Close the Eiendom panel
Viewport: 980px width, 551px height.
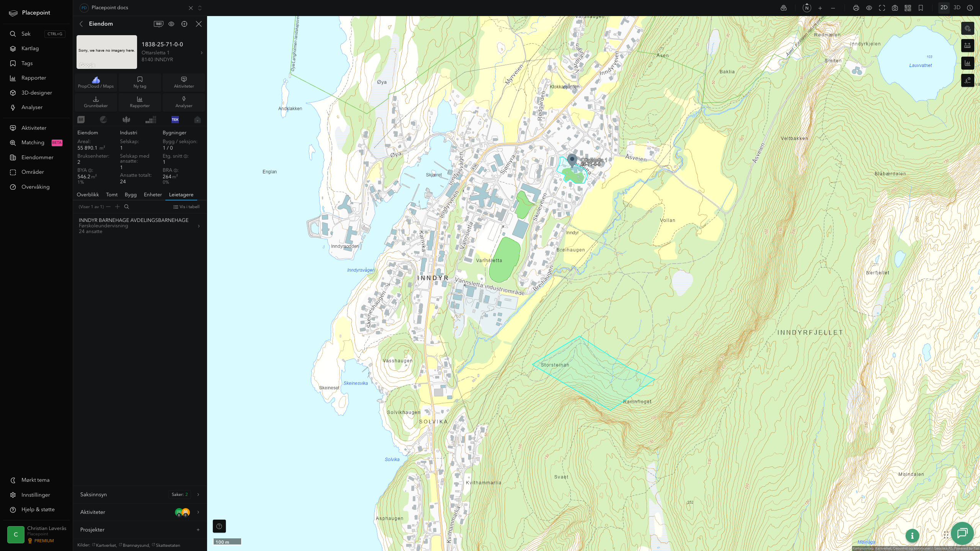coord(199,24)
